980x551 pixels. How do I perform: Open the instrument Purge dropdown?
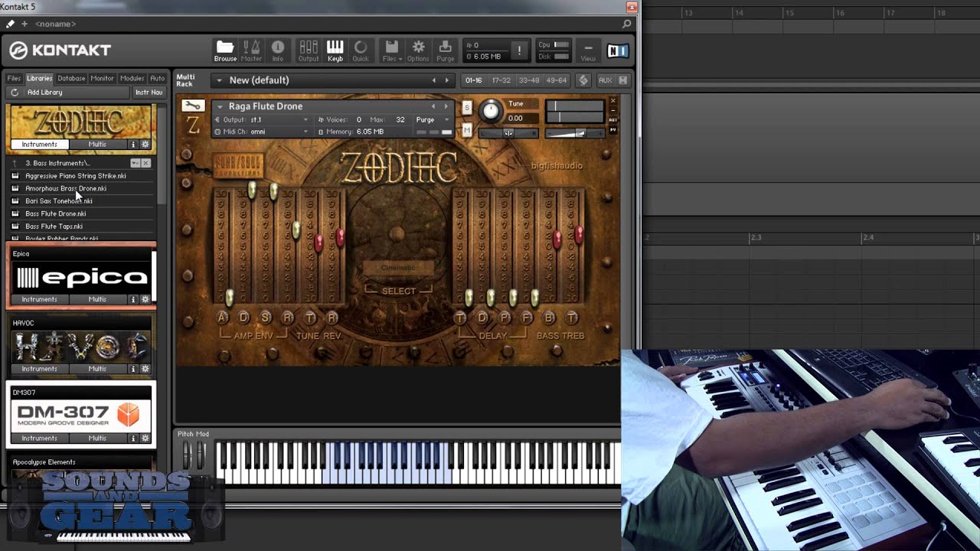click(x=433, y=120)
